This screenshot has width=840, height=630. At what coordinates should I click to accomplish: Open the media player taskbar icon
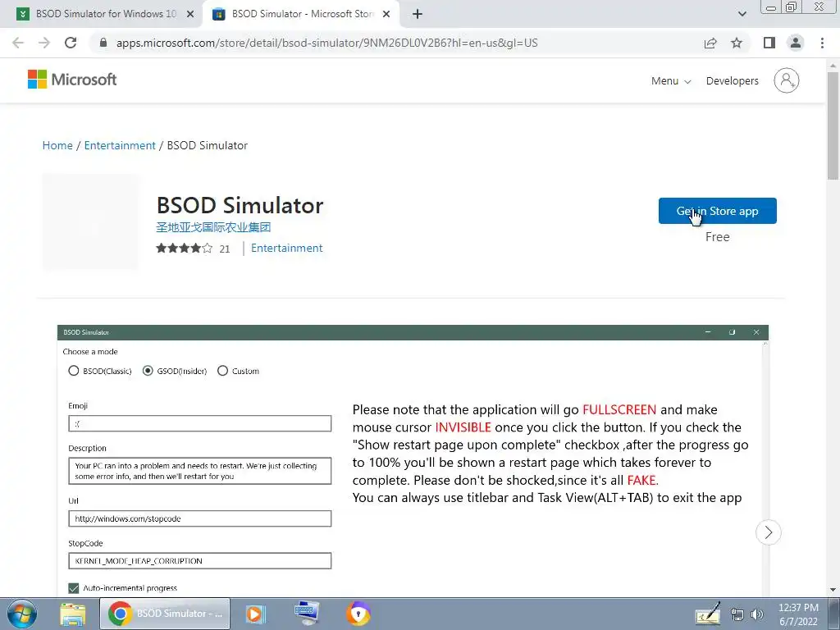(256, 614)
